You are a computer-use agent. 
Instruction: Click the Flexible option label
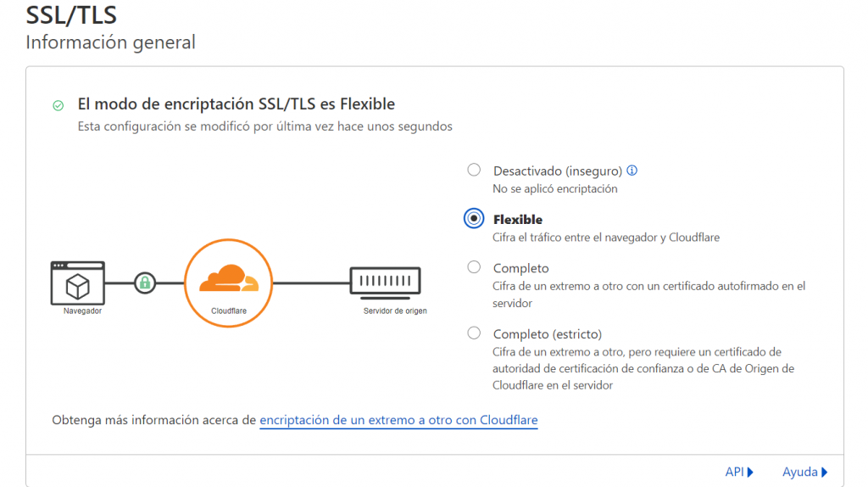(x=518, y=220)
